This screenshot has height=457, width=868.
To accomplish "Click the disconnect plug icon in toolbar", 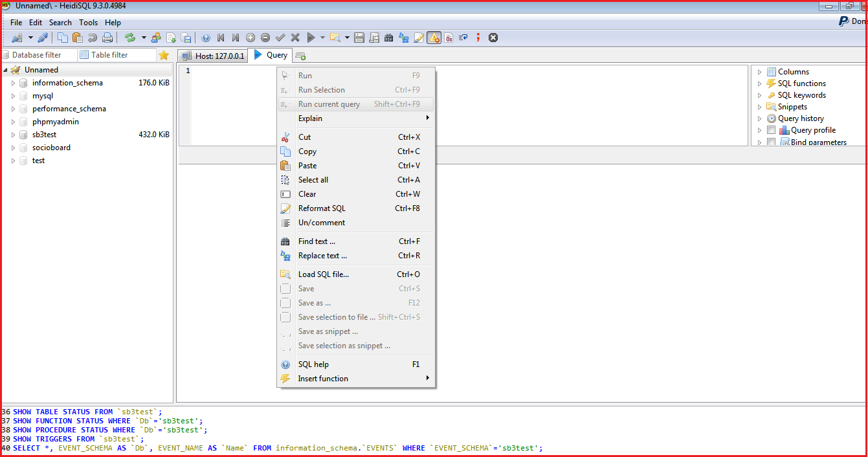I will click(42, 38).
